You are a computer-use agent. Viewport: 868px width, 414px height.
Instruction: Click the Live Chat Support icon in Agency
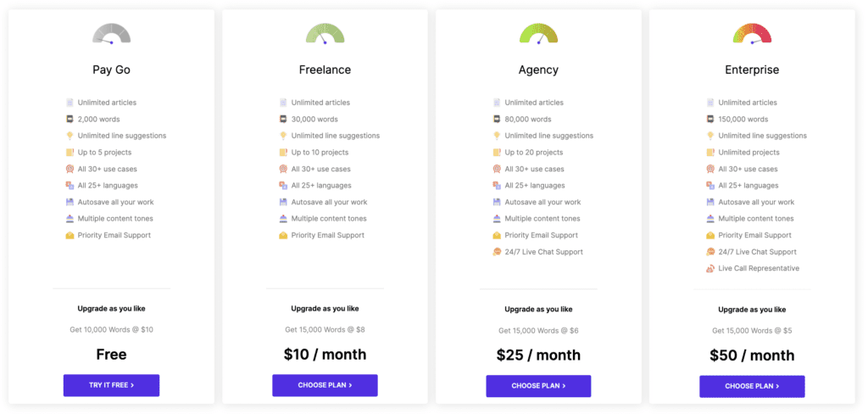497,252
